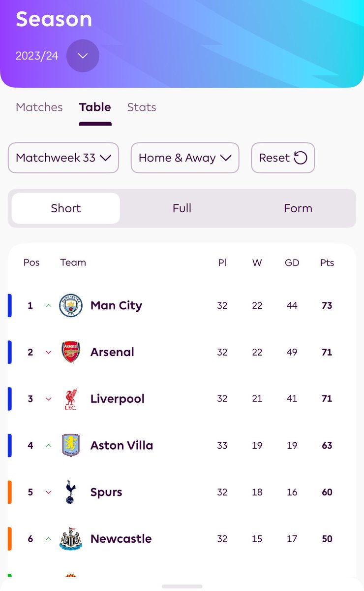Click the Man City club crest

(x=71, y=305)
